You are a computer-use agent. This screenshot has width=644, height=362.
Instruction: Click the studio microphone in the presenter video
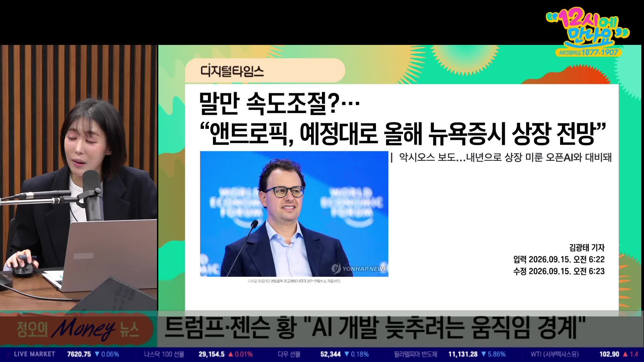[x=93, y=194]
